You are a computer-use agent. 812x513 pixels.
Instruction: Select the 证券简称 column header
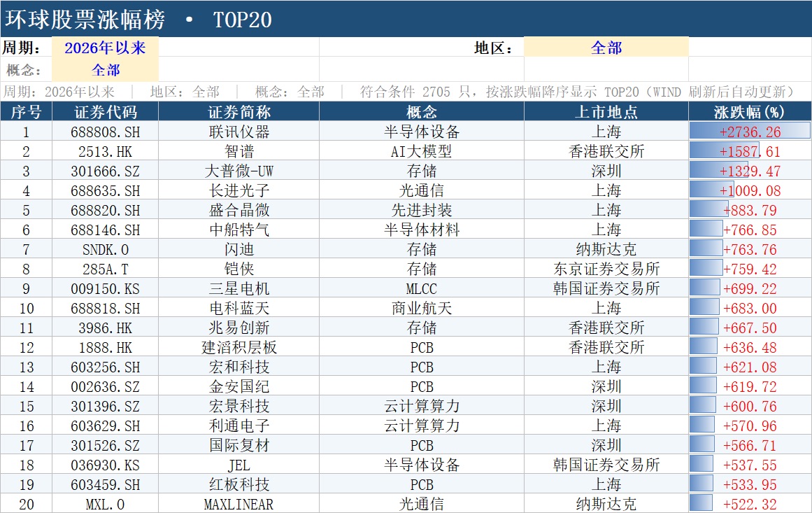tap(238, 111)
